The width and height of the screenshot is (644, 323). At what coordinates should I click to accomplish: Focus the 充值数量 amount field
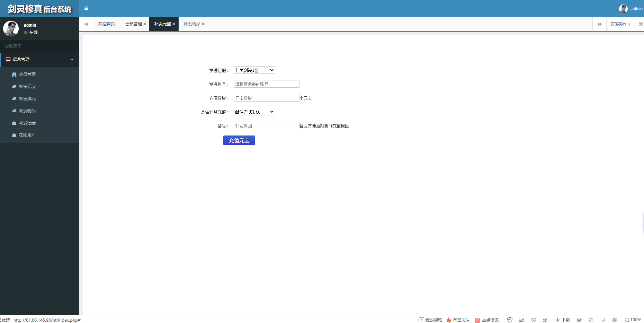(266, 98)
